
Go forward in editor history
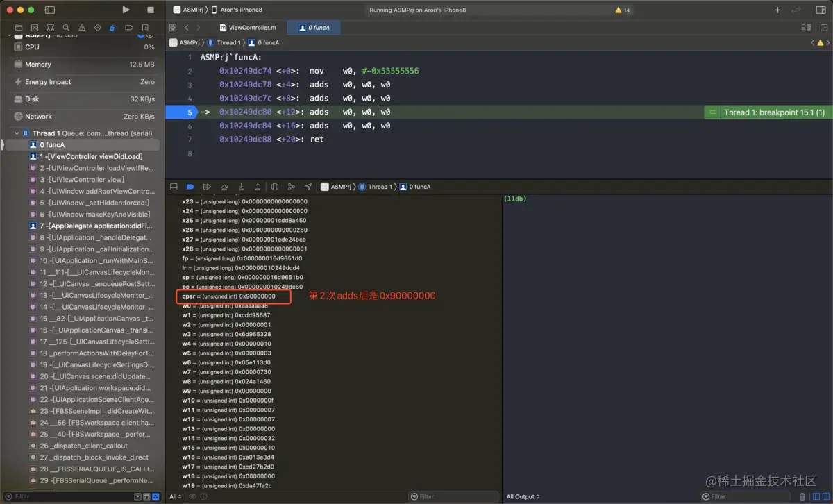[199, 28]
